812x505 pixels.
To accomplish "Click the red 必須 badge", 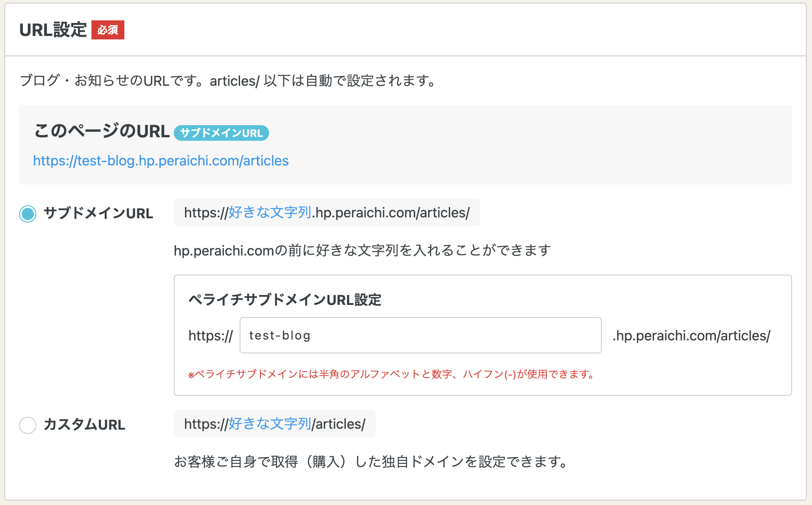I will pos(108,30).
